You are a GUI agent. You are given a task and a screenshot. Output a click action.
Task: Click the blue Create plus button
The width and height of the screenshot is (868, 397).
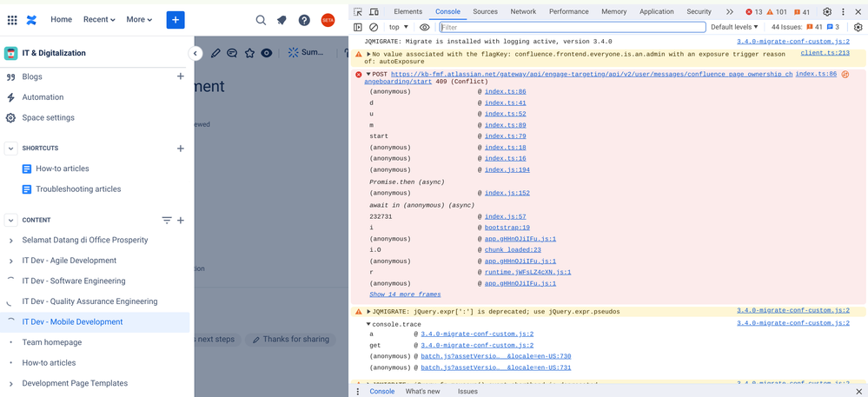point(176,20)
